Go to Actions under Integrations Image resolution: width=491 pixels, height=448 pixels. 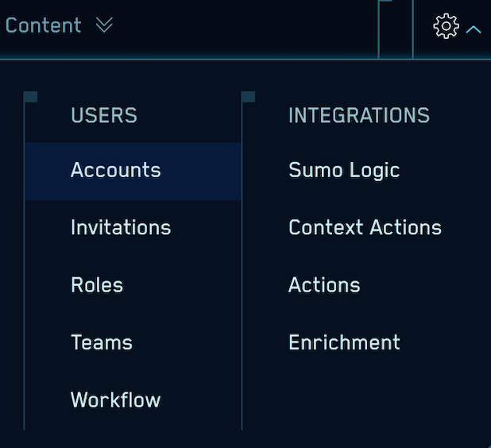(324, 285)
